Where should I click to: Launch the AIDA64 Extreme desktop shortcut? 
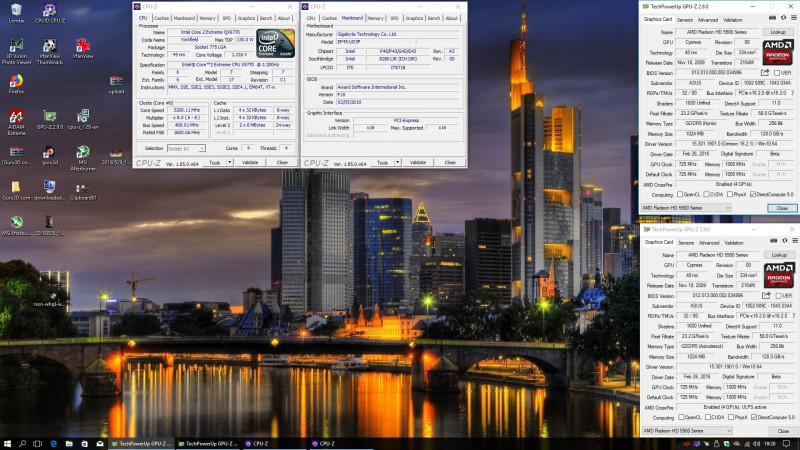16,122
